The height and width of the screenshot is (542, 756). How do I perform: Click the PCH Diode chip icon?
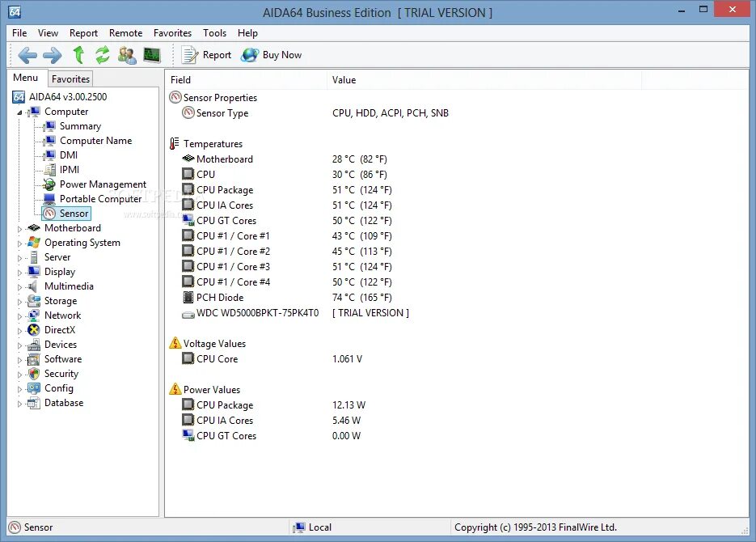[x=188, y=298]
